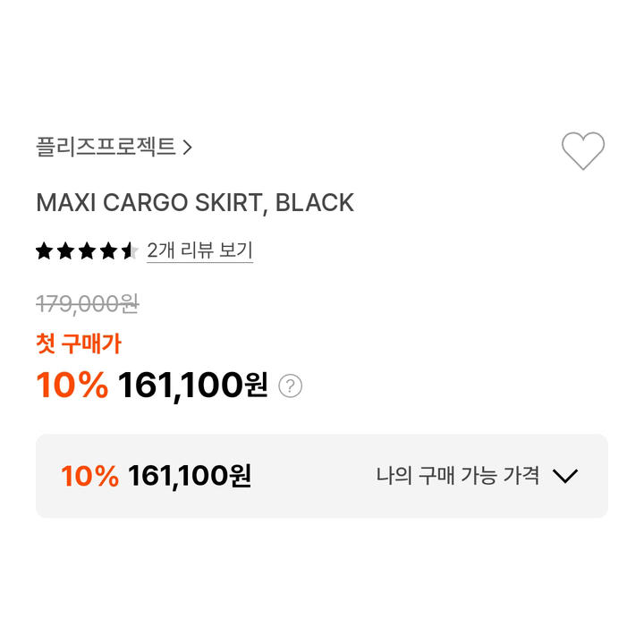The width and height of the screenshot is (644, 644).
Task: Expand the down chevron in the price box
Action: [565, 476]
